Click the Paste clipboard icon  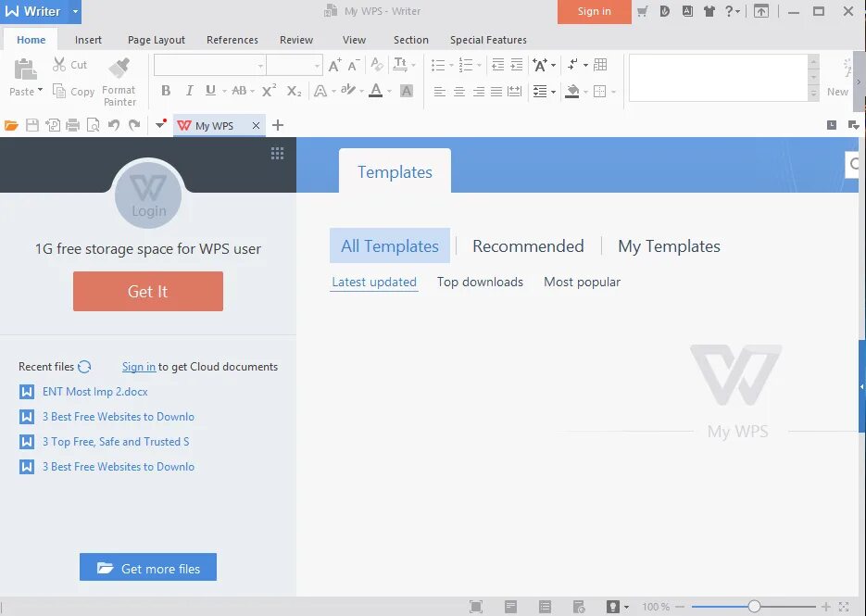click(x=25, y=69)
